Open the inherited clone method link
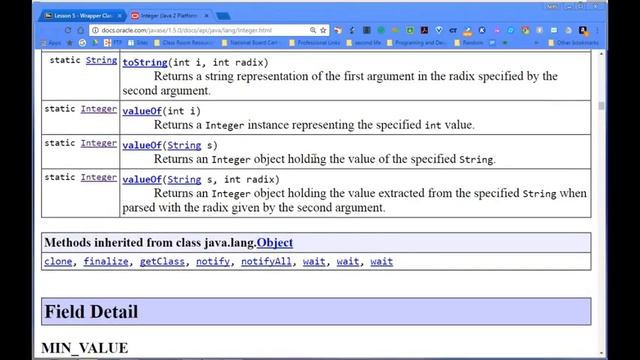The image size is (640, 360). click(x=58, y=262)
